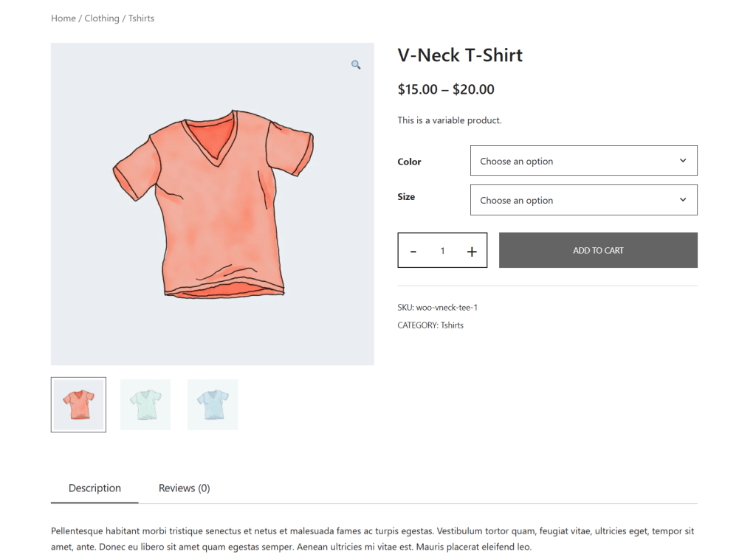Follow the Tshirts category link
The image size is (756, 560).
tap(452, 325)
